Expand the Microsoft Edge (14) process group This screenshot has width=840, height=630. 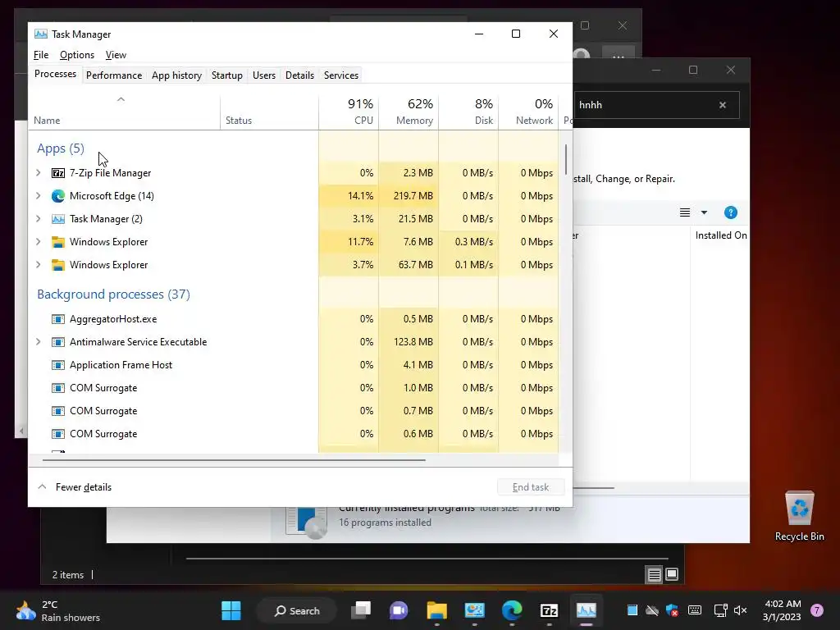pos(38,196)
